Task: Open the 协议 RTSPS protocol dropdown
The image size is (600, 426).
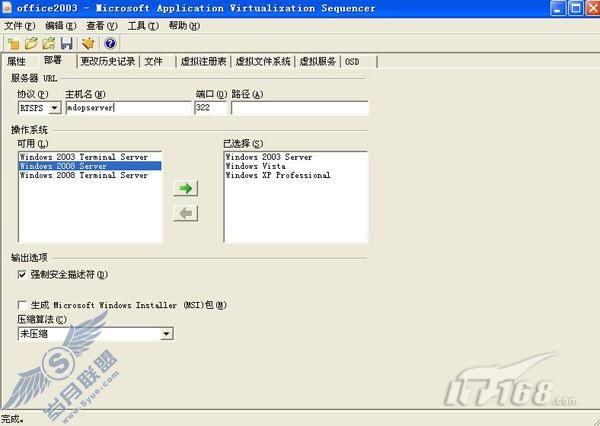Action: pyautogui.click(x=54, y=108)
